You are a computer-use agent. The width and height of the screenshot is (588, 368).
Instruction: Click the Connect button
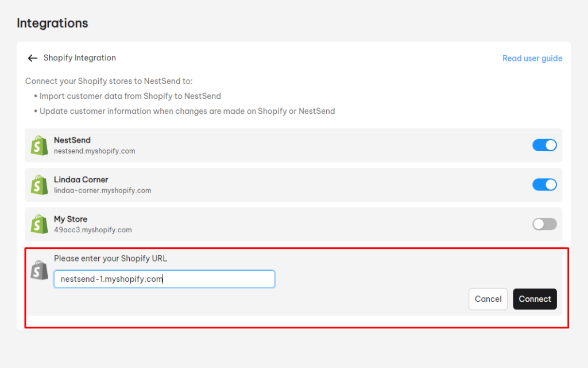[535, 299]
